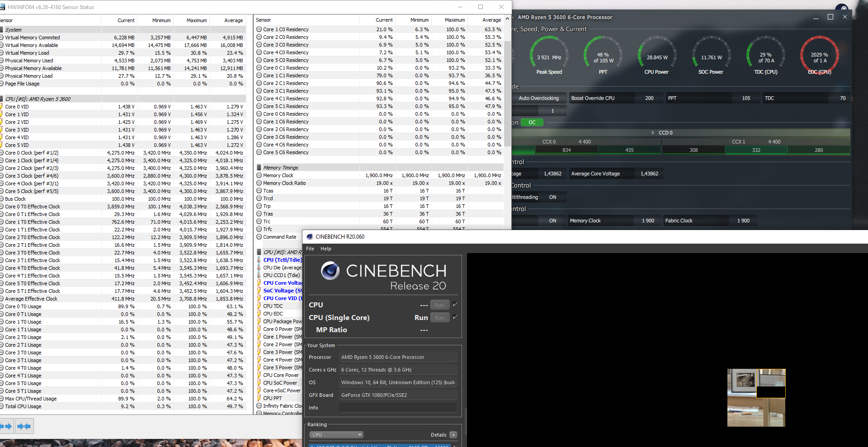868x447 pixels.
Task: Minimize the HWiNFO64 Sensor Status window
Action: (x=460, y=7)
